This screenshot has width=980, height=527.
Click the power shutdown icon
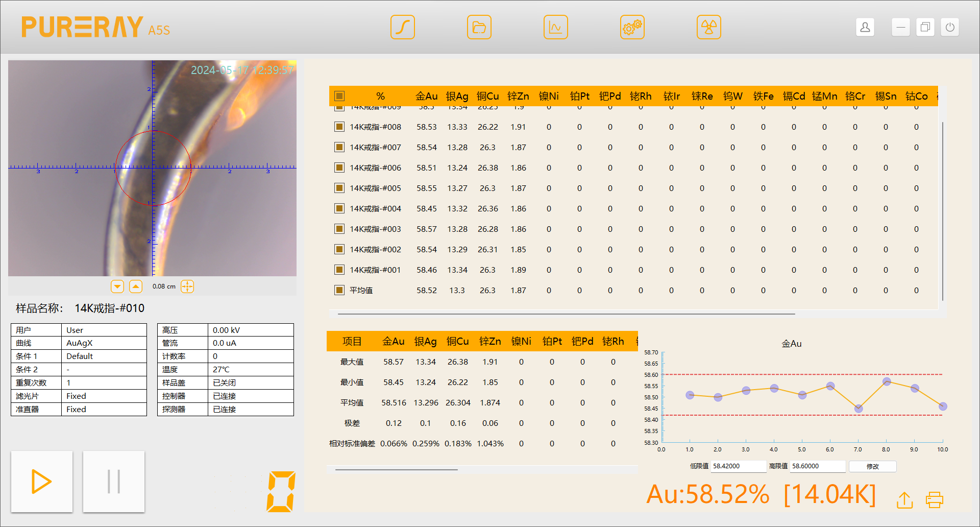point(950,27)
